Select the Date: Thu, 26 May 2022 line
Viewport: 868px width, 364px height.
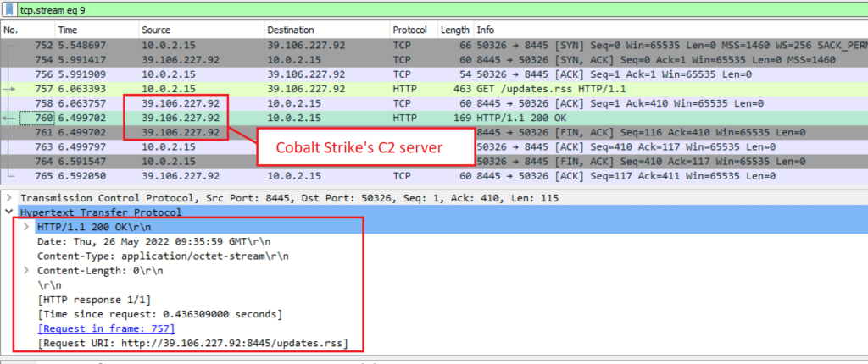tap(154, 242)
